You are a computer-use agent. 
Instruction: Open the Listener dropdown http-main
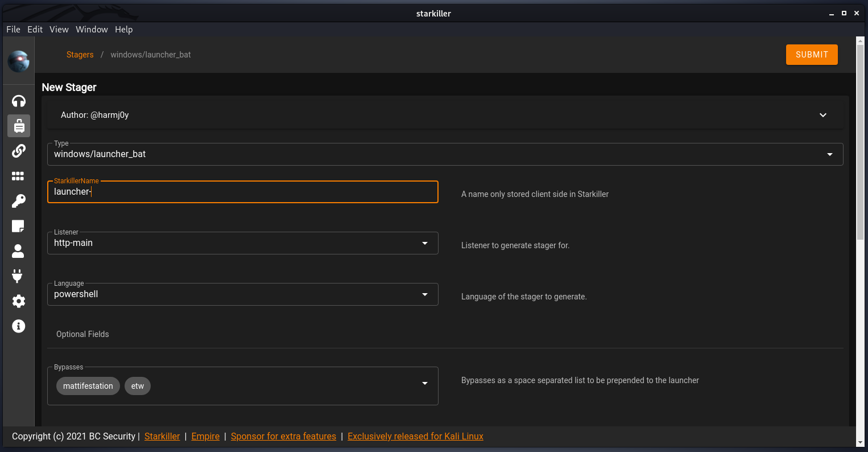click(x=243, y=243)
